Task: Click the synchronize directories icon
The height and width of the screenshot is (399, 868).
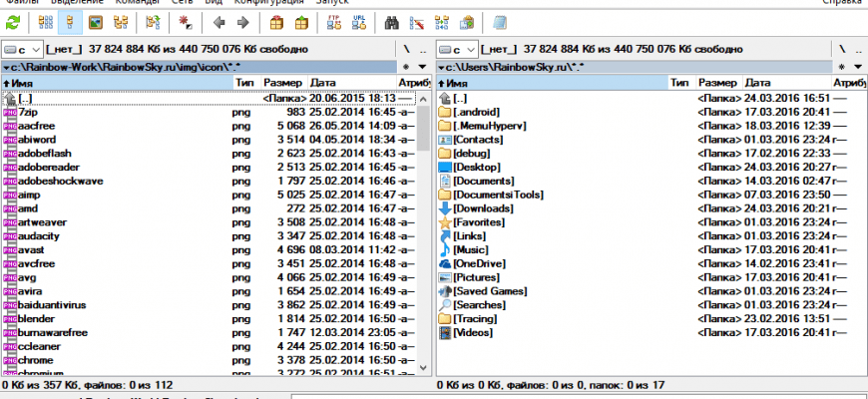Action: click(x=442, y=23)
